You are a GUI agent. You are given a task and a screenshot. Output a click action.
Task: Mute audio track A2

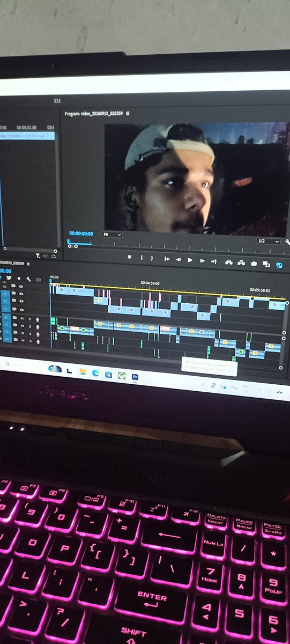point(22,326)
